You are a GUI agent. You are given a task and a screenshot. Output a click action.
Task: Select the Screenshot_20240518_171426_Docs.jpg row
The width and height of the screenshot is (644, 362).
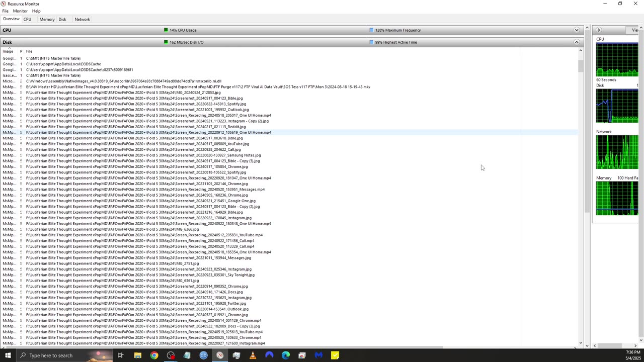point(289,292)
